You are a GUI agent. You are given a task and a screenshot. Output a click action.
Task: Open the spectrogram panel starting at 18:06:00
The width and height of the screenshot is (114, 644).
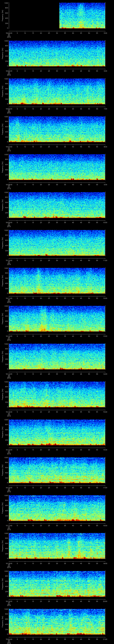[57, 91]
